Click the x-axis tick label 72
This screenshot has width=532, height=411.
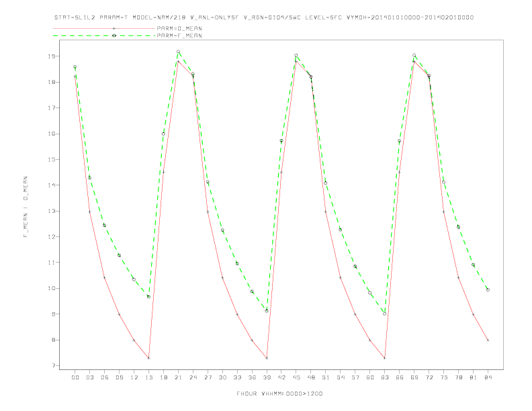[429, 377]
